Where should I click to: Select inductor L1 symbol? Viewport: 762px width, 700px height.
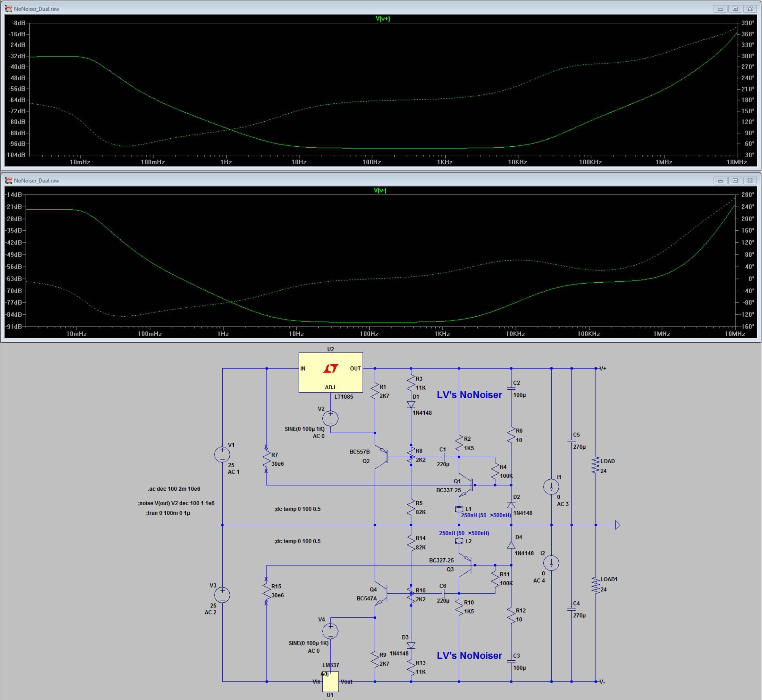(459, 509)
